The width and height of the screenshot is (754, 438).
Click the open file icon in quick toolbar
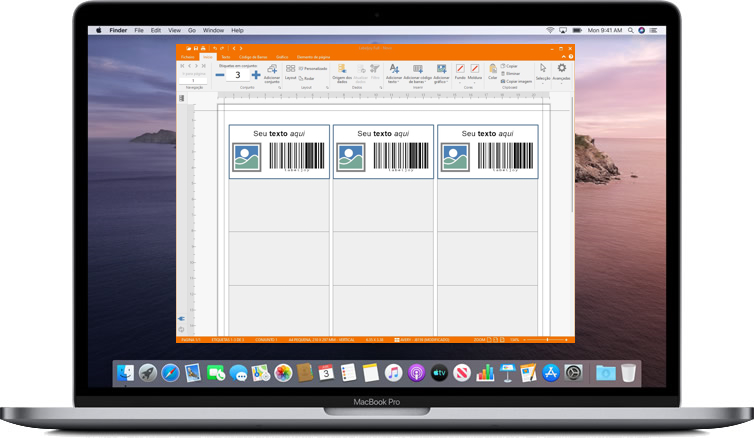(x=188, y=48)
